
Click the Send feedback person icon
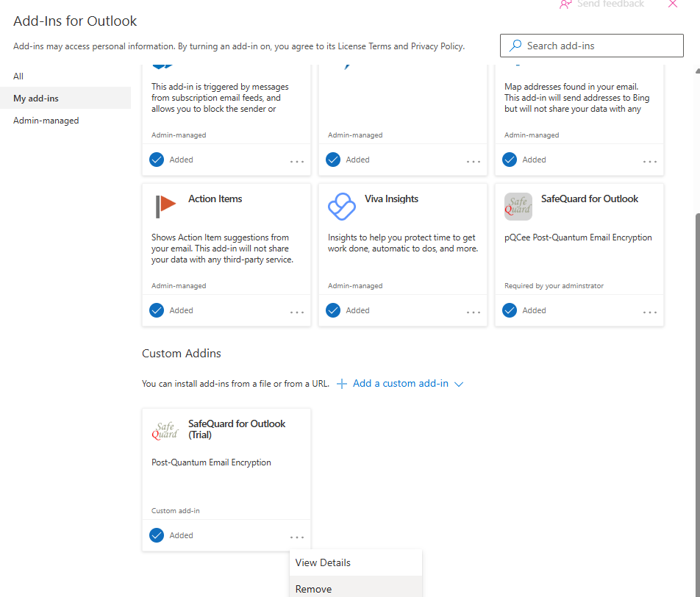coord(565,4)
